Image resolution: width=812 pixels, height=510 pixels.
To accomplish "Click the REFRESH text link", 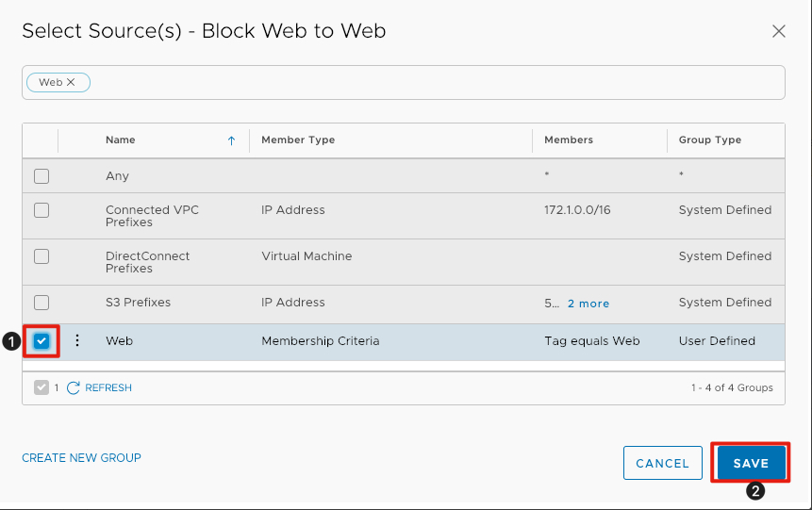I will click(108, 387).
